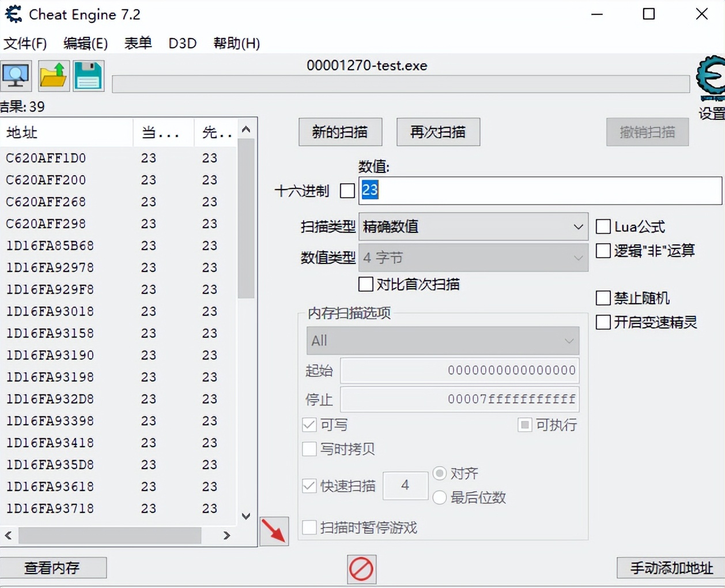Click the results list scroll up arrow
Image resolution: width=725 pixels, height=588 pixels.
click(246, 129)
